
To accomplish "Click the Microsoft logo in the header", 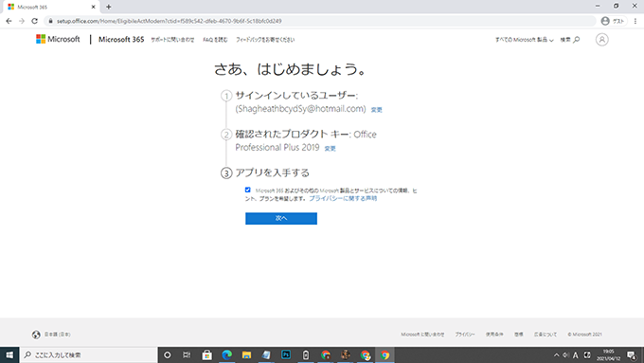I will pyautogui.click(x=58, y=40).
